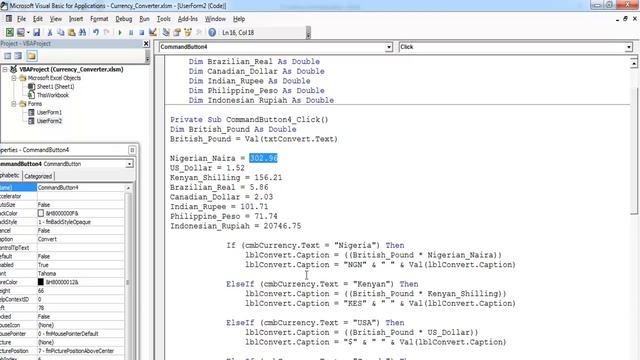The width and height of the screenshot is (640, 360).
Task: Click the BackColor white color swatch
Action: (x=40, y=213)
